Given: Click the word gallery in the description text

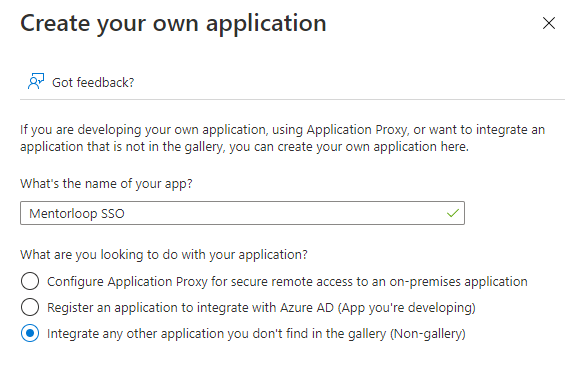Looking at the screenshot, I should (x=205, y=147).
